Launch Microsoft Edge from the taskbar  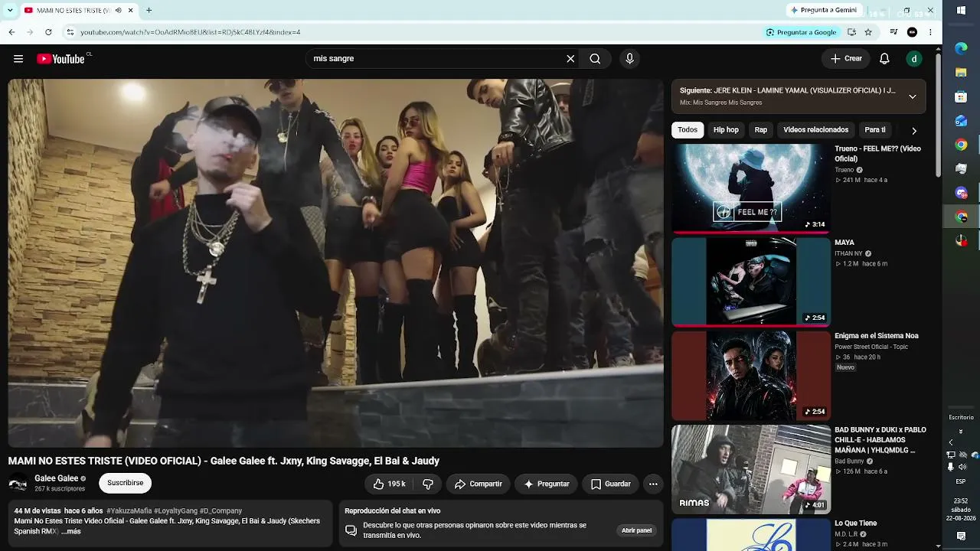click(x=961, y=49)
